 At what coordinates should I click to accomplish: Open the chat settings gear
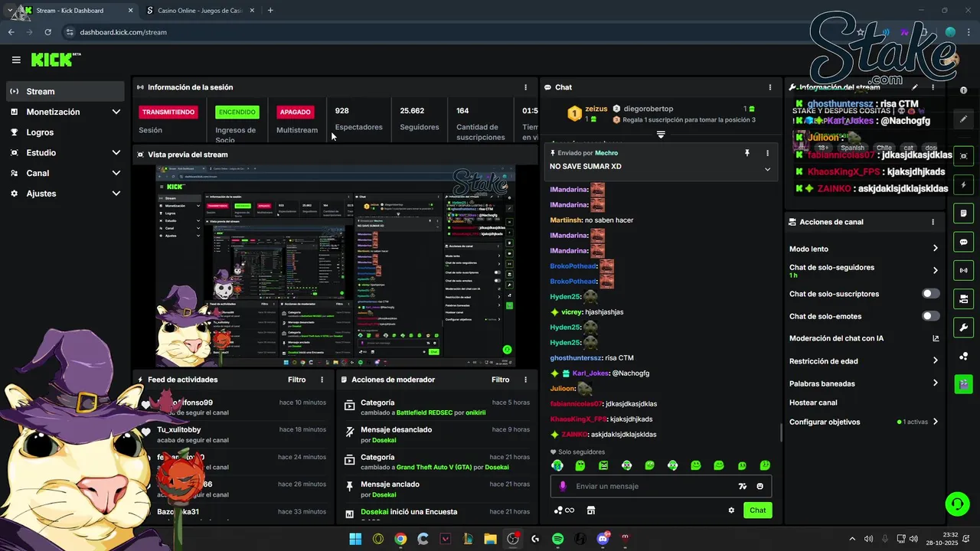click(731, 510)
